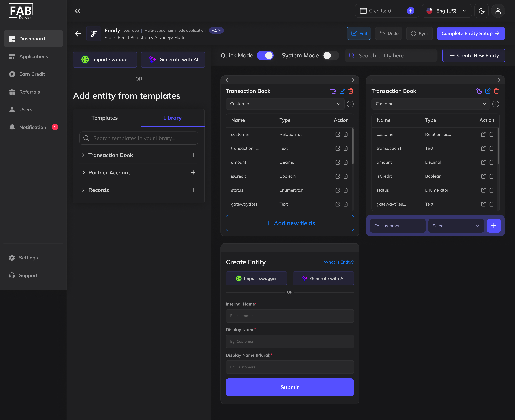Delete the isCredit field
Image resolution: width=515 pixels, height=420 pixels.
click(x=345, y=176)
